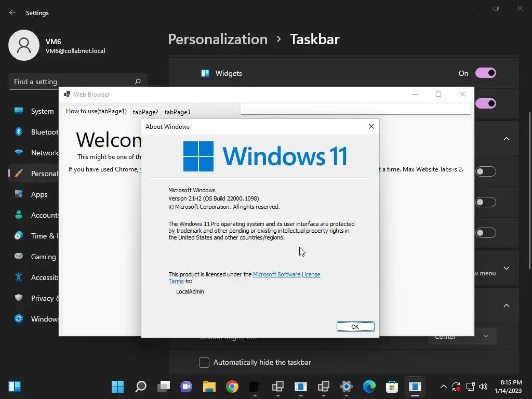
Task: Click the Find a setting search box
Action: click(x=78, y=82)
